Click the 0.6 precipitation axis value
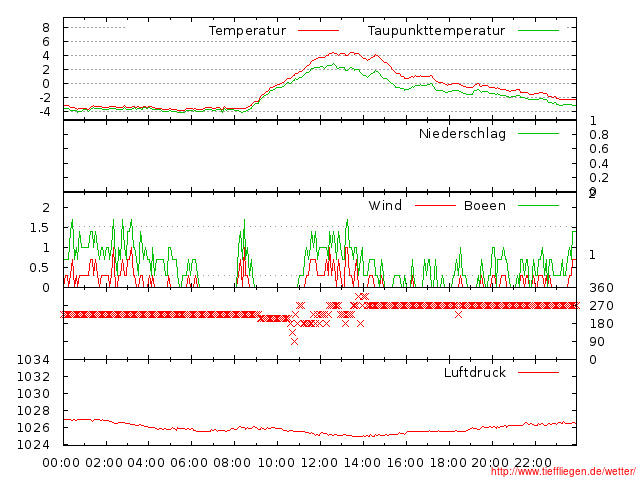Viewport: 640px width, 480px height. [599, 149]
